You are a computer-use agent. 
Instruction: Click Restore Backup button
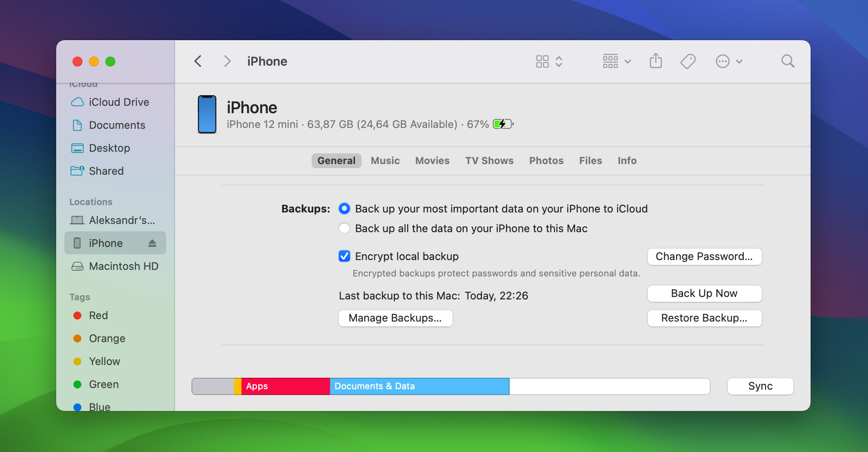coord(704,317)
